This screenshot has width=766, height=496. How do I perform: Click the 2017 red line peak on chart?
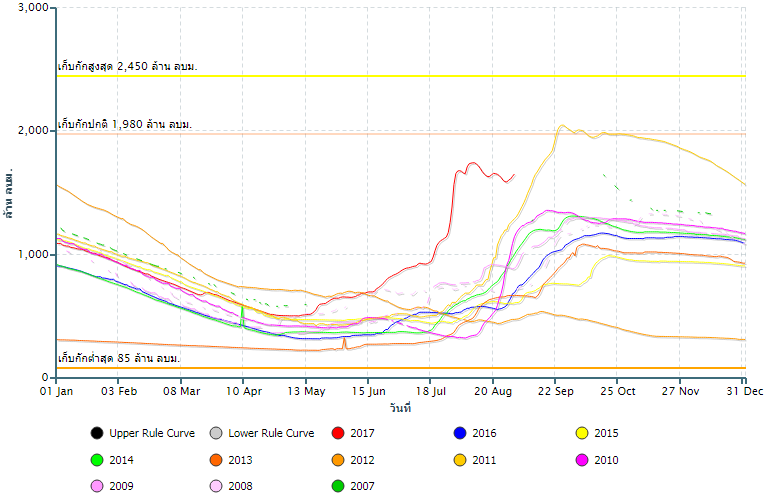click(472, 163)
